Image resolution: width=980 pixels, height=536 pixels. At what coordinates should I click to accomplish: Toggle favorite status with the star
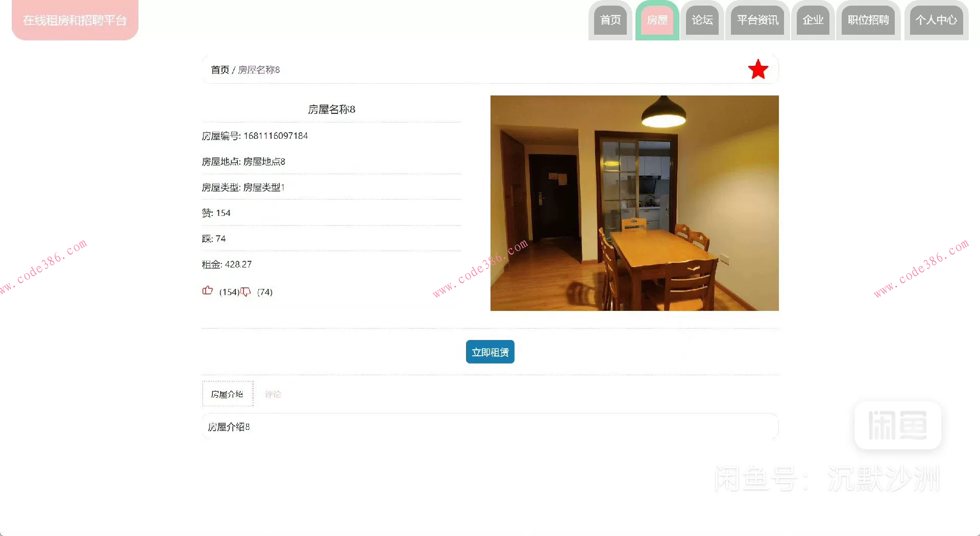(x=757, y=68)
